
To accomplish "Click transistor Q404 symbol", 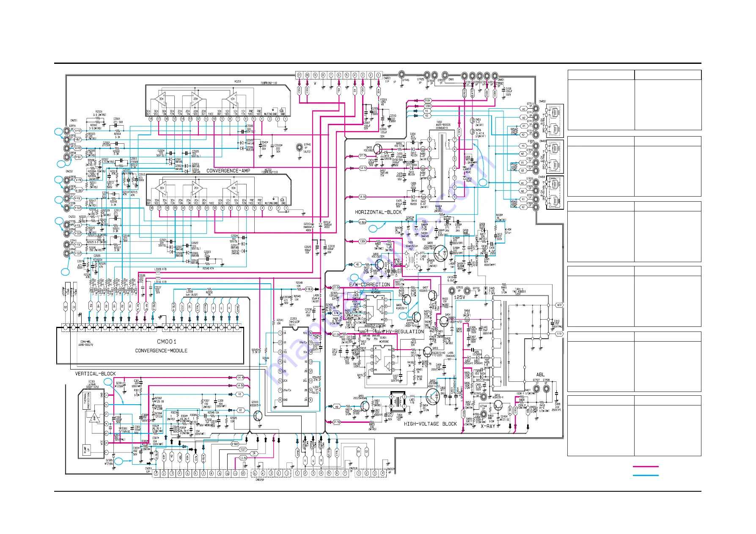I will (443, 322).
